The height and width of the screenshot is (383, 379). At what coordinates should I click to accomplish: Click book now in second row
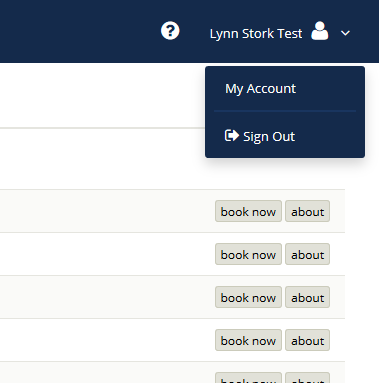[248, 254]
